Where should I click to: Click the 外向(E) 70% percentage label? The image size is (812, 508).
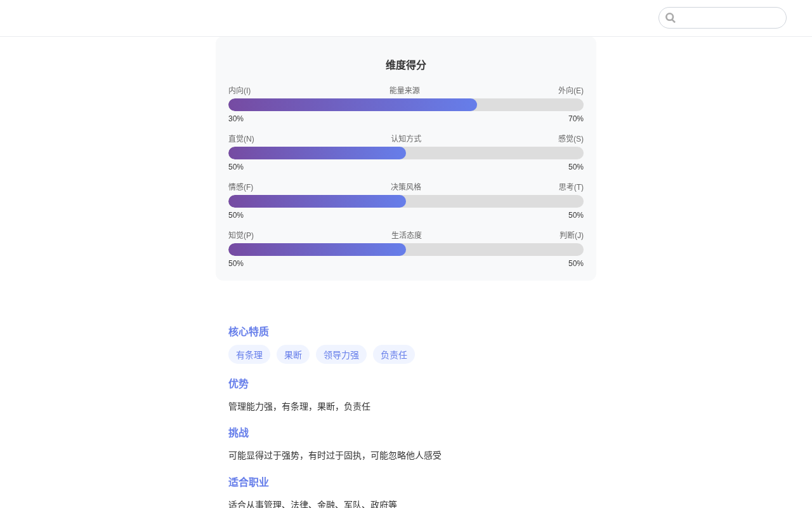point(575,118)
